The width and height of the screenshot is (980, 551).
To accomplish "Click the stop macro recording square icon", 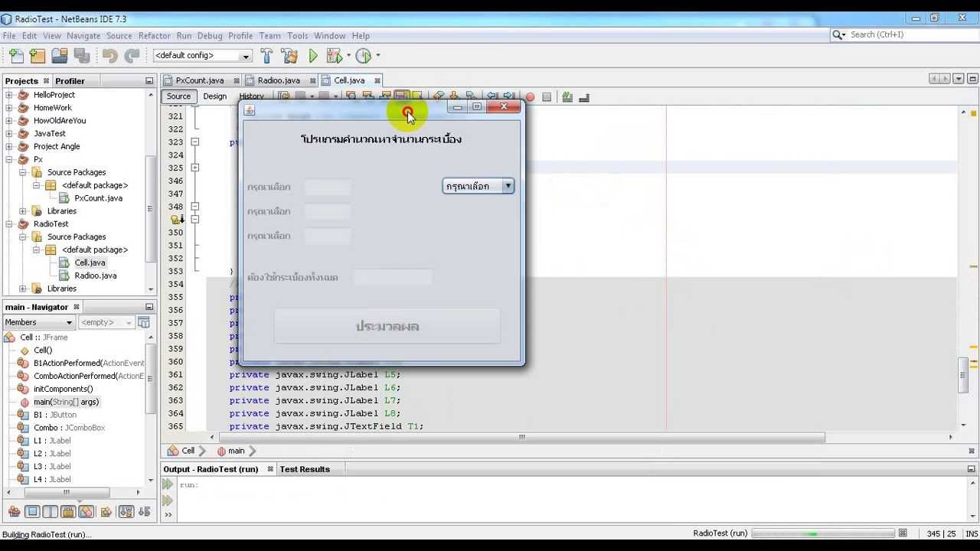I will [x=547, y=97].
